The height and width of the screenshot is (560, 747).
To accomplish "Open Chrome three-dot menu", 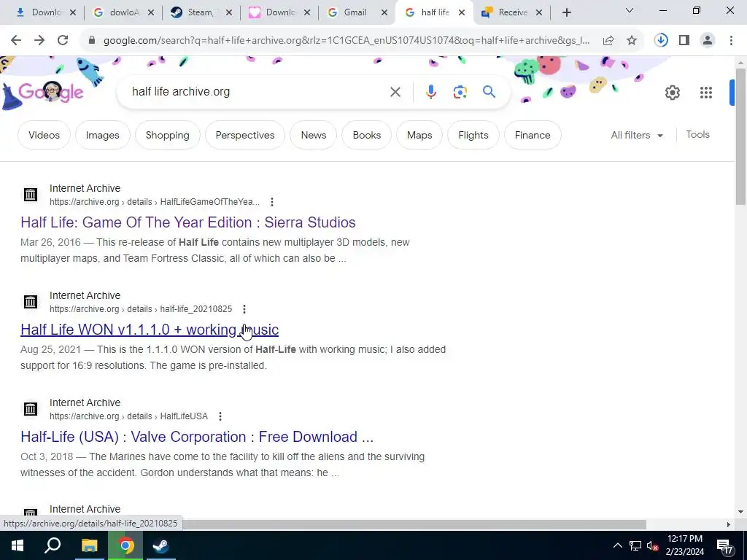I will pos(731,41).
